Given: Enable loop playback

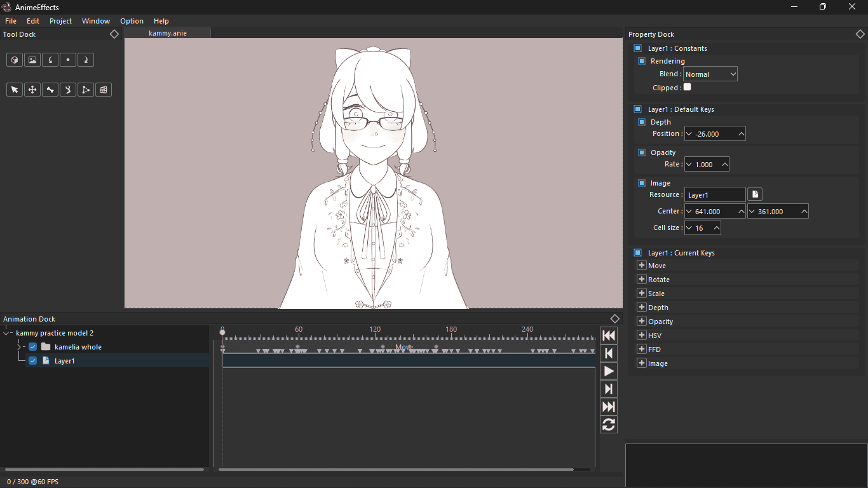Looking at the screenshot, I should (608, 424).
